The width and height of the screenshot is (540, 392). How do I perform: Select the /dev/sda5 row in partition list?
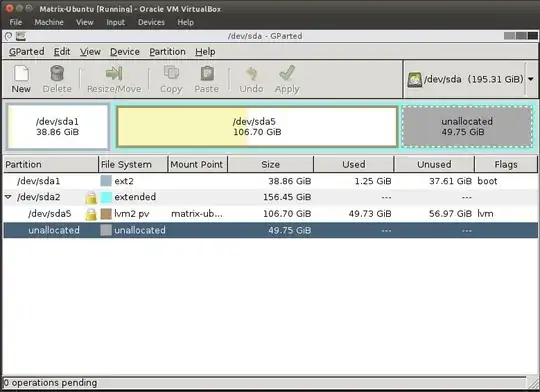270,214
